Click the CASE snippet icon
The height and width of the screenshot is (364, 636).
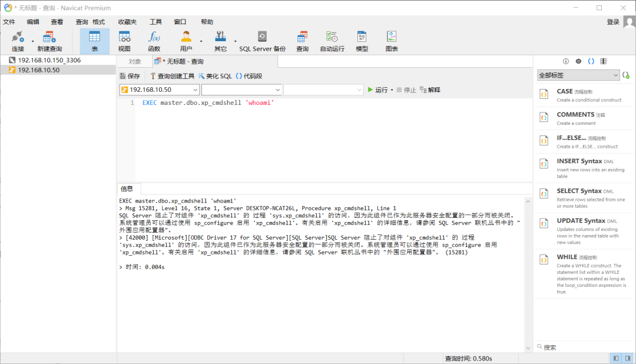pyautogui.click(x=544, y=94)
